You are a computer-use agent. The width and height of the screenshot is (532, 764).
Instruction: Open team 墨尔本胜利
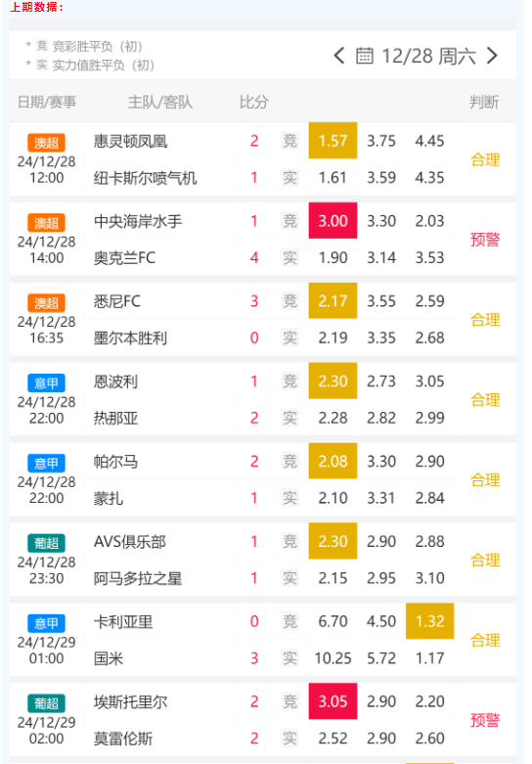pyautogui.click(x=131, y=337)
